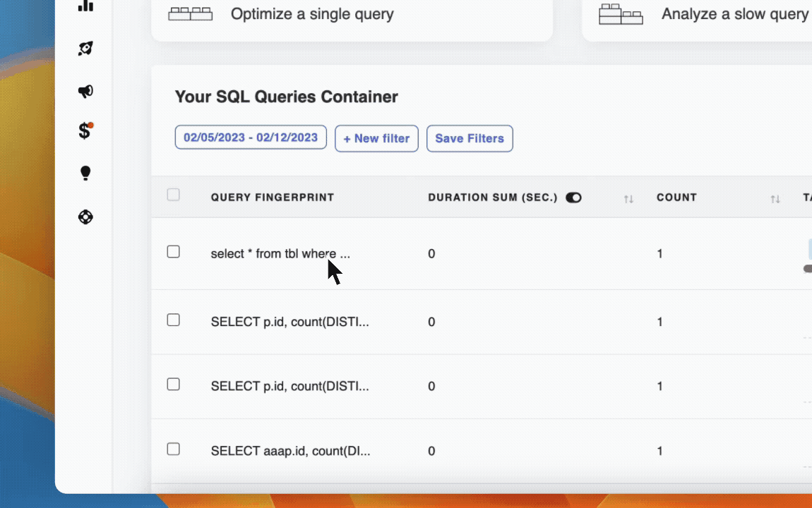
Task: Check the 'SELECT aaap.id' row checkbox
Action: [x=174, y=449]
